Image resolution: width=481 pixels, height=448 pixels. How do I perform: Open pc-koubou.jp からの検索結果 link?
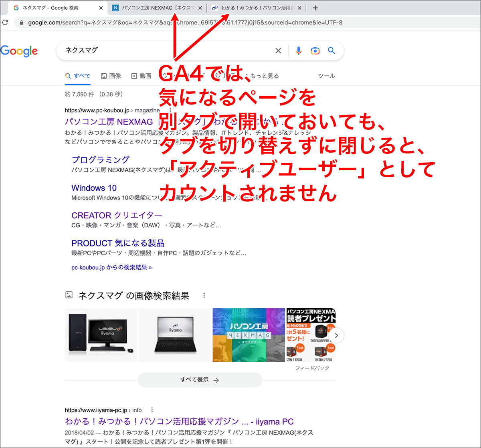tap(111, 267)
